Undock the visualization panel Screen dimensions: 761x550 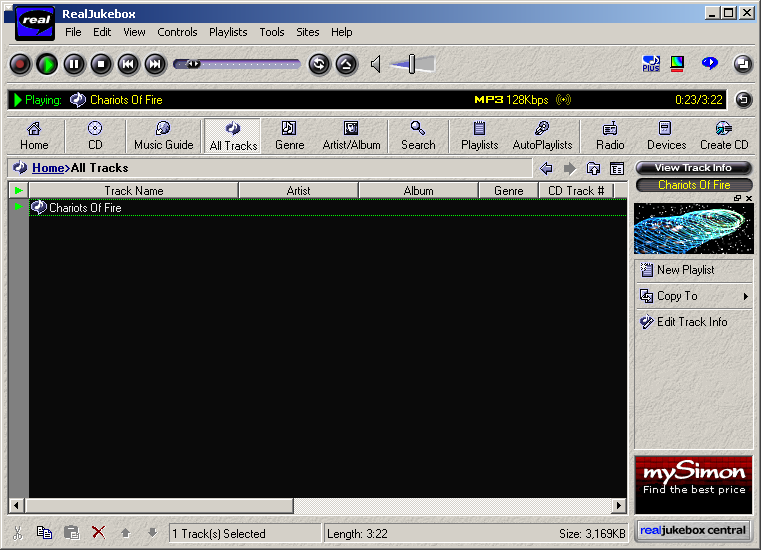coord(737,198)
